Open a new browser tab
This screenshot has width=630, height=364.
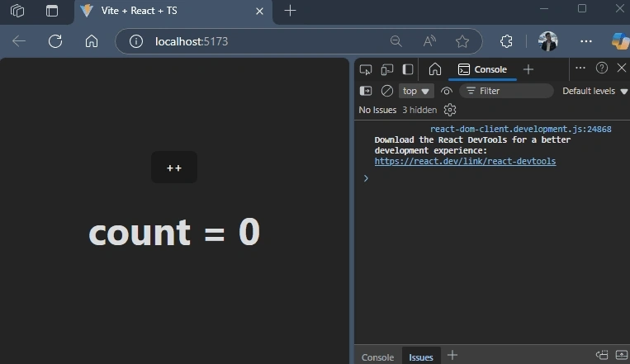[x=290, y=11]
